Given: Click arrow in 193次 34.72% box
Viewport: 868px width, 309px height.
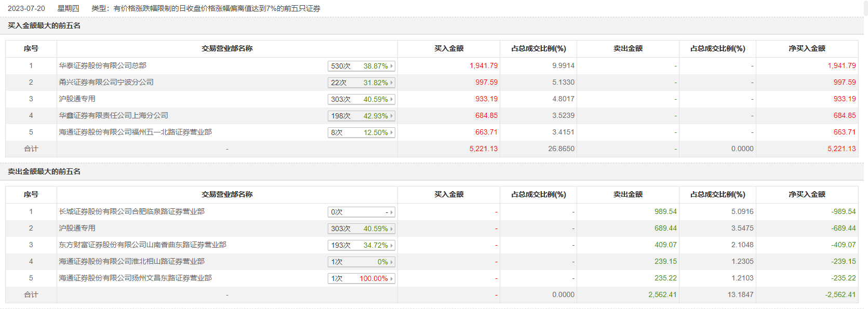Looking at the screenshot, I should tap(392, 245).
